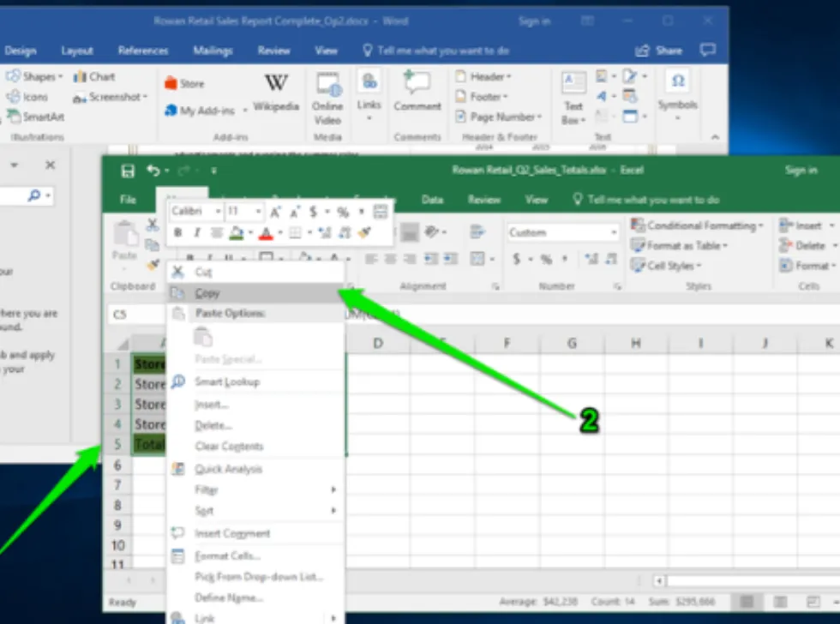This screenshot has height=624, width=840.
Task: Click the Chart icon in Word's Illustrations group
Action: coord(94,77)
